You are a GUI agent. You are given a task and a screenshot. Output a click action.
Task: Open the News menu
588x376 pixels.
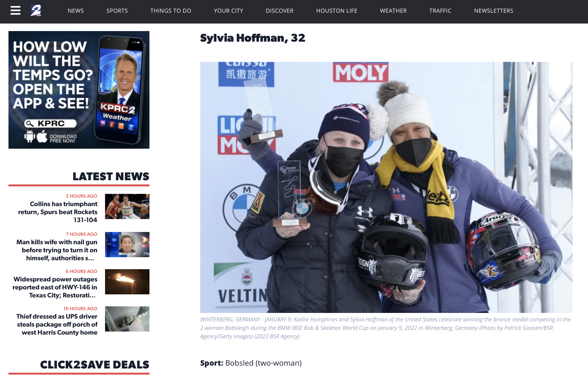click(x=76, y=11)
